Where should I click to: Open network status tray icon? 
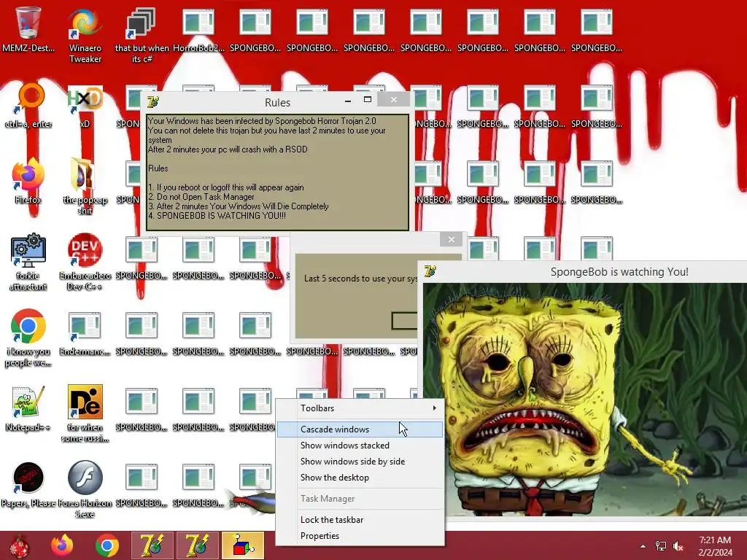(x=661, y=546)
